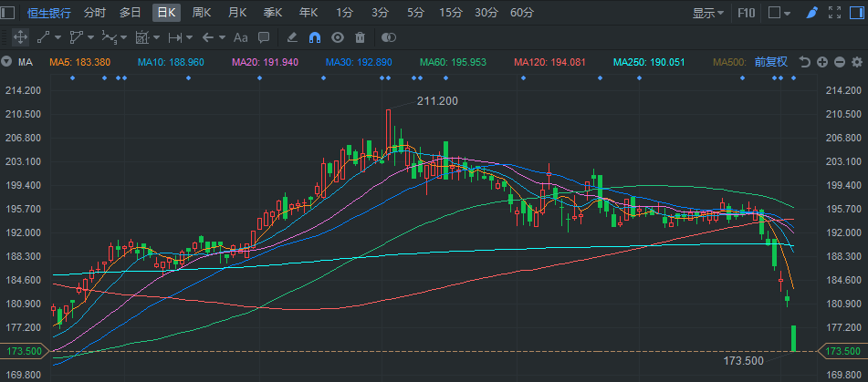Switch to the 分时 chart tab
868x382 pixels.
pos(95,12)
